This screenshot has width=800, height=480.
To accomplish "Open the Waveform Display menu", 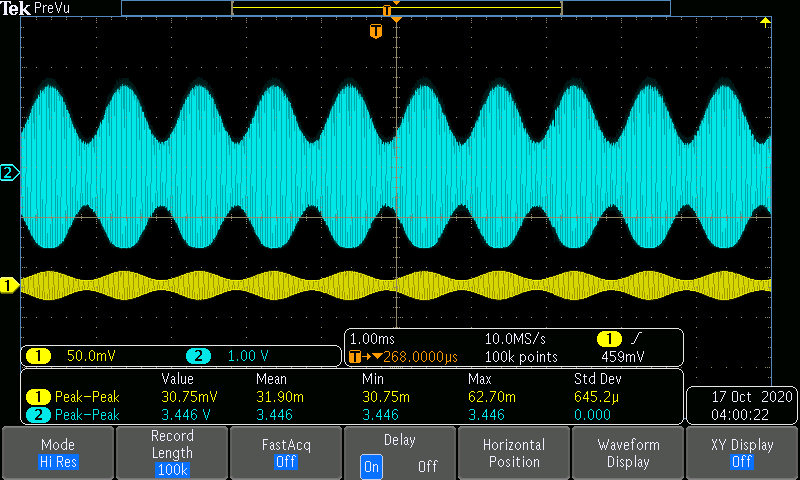I will point(628,453).
